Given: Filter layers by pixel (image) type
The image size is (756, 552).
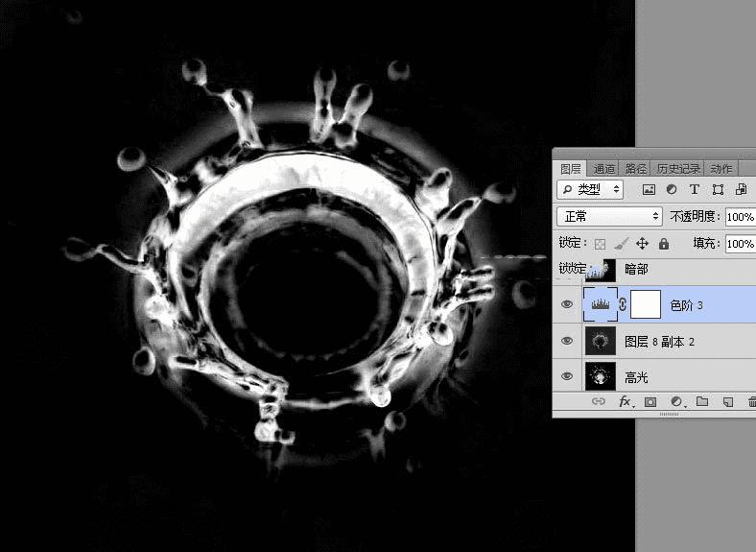Looking at the screenshot, I should click(649, 190).
